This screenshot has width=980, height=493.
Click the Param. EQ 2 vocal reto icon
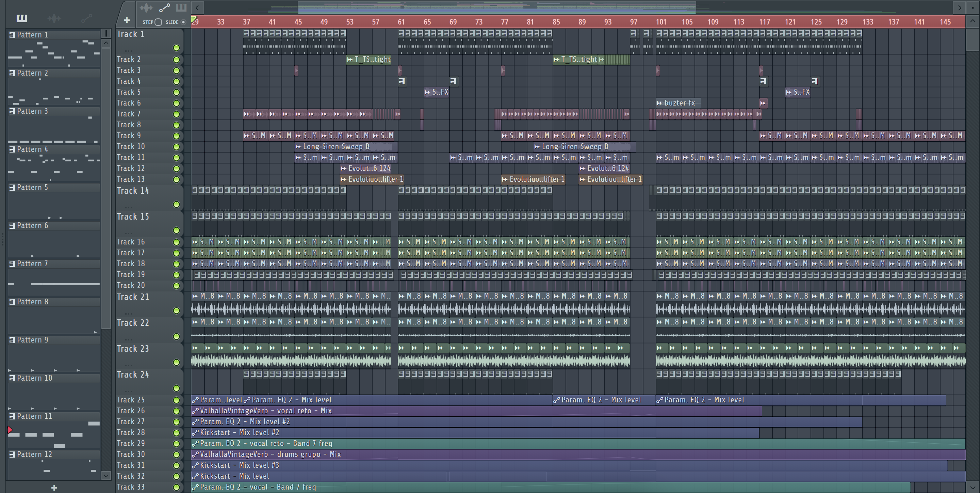pyautogui.click(x=195, y=444)
